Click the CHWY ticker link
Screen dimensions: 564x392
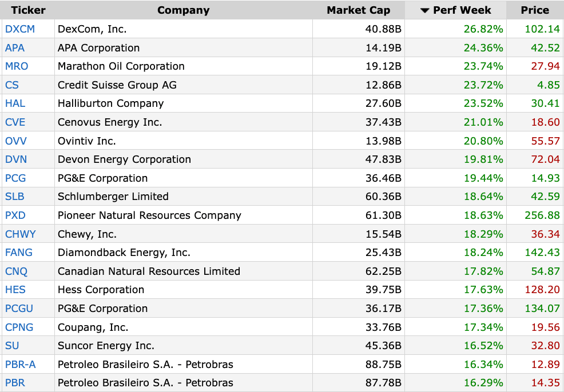pyautogui.click(x=20, y=234)
